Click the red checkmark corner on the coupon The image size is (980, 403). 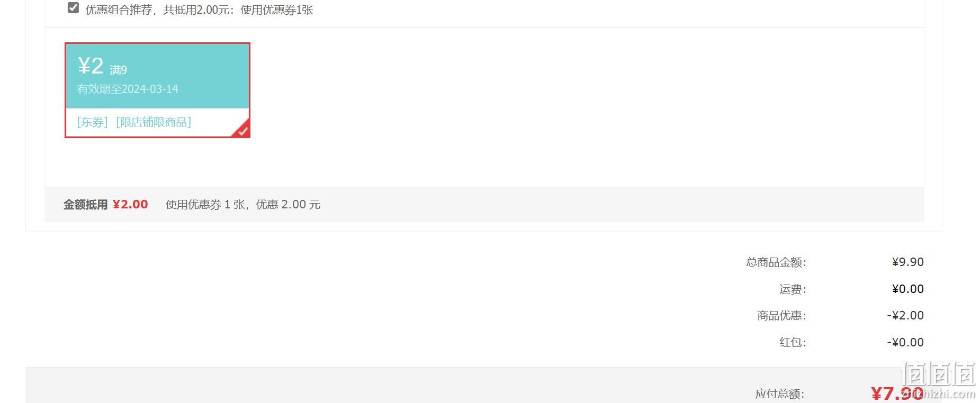tap(241, 130)
